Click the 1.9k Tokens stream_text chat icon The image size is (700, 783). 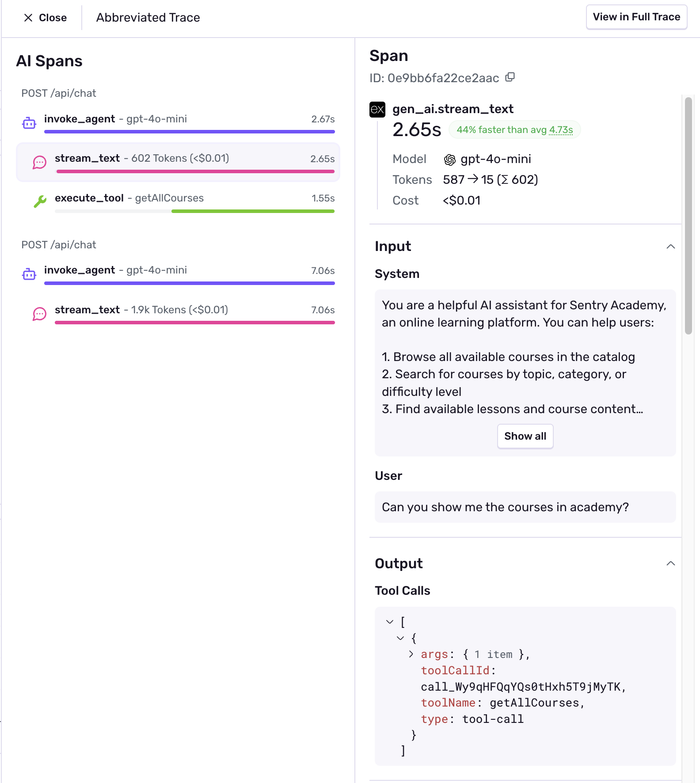tap(39, 314)
